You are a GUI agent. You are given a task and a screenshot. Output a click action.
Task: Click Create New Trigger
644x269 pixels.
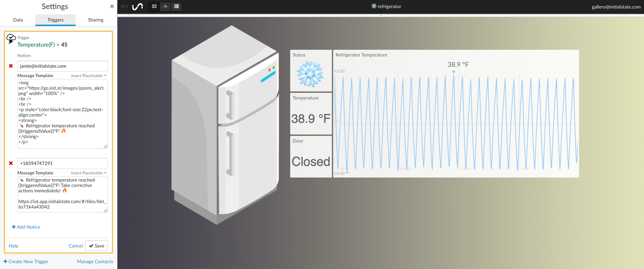tap(26, 262)
